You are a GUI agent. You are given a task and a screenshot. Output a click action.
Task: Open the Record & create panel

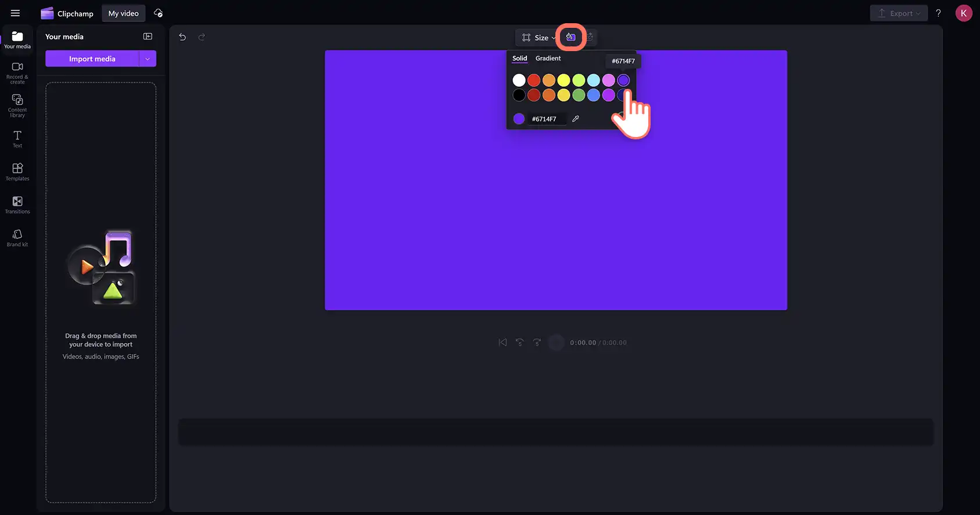[17, 73]
